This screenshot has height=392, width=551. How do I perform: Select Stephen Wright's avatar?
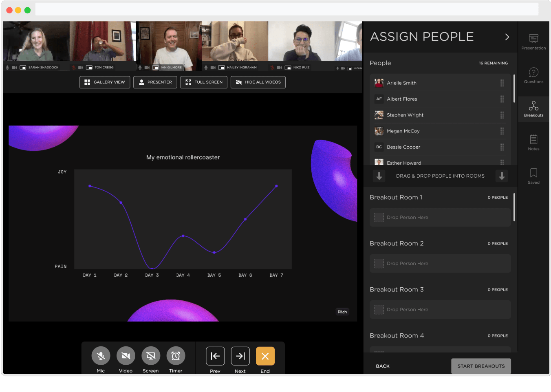click(379, 115)
